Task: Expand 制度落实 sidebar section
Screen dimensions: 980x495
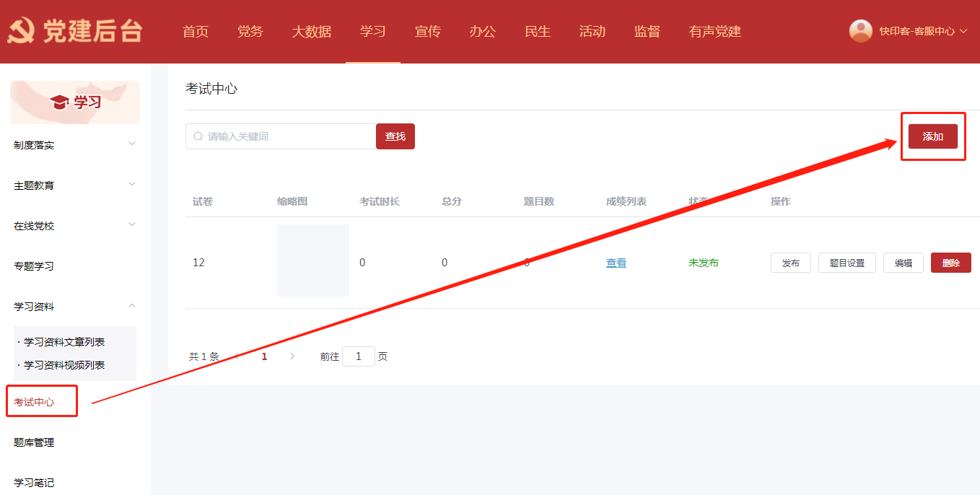Action: [x=132, y=144]
